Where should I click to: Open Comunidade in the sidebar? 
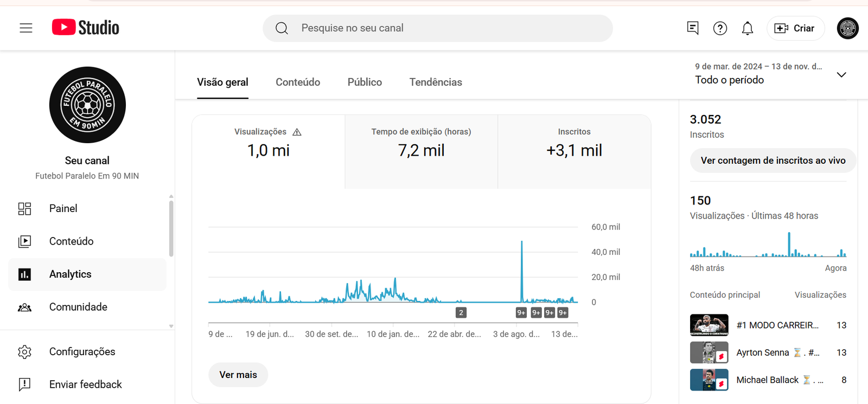(78, 307)
